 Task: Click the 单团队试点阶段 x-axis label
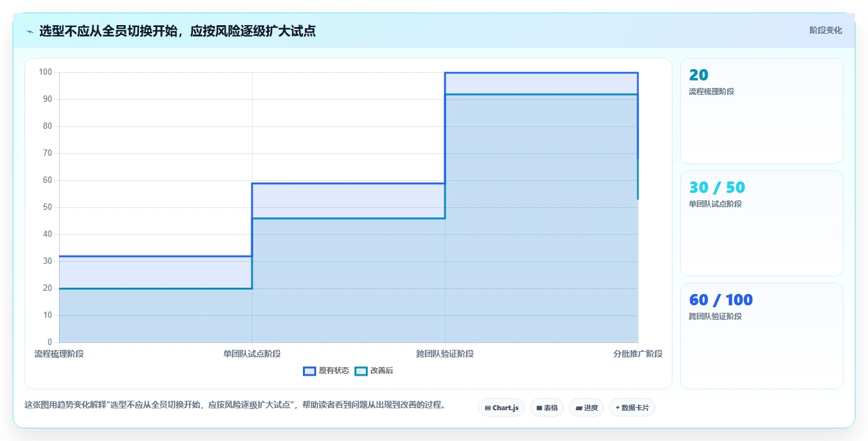click(x=252, y=354)
